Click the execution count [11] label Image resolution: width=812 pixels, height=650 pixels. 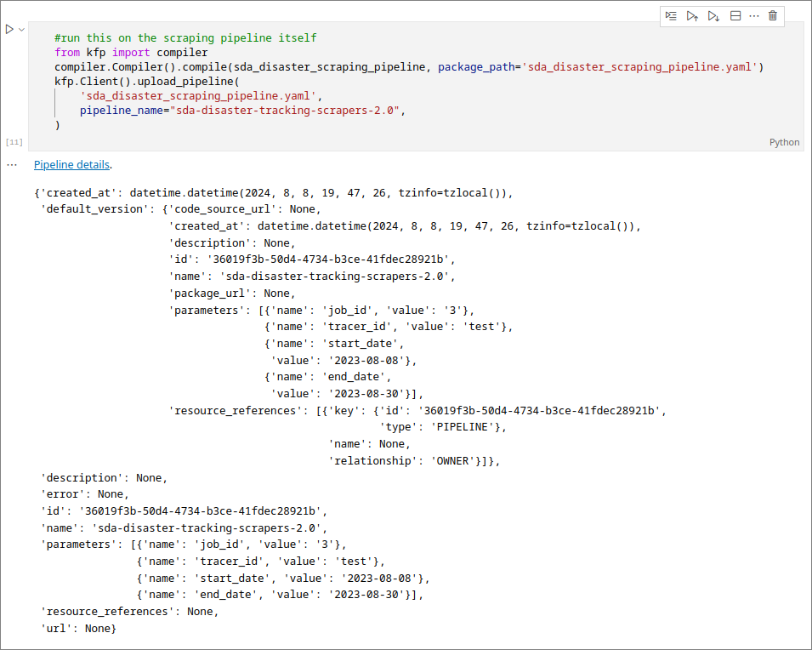click(x=14, y=142)
